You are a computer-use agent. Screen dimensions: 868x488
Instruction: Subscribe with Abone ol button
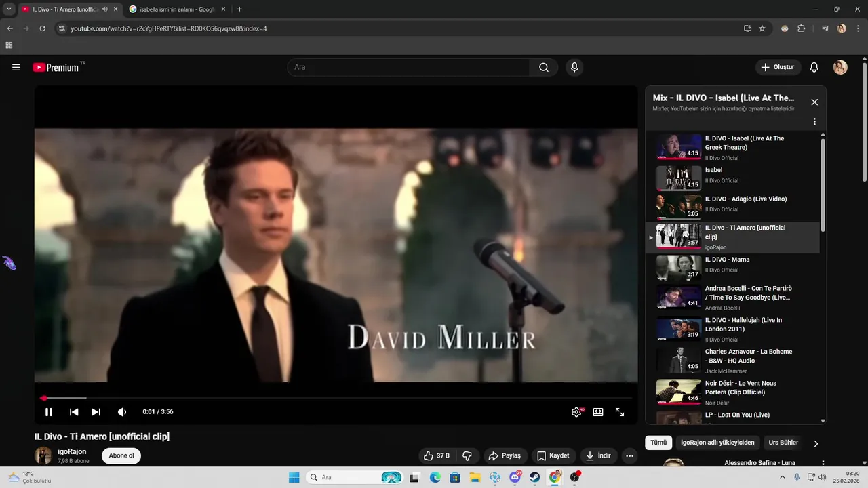[121, 455]
